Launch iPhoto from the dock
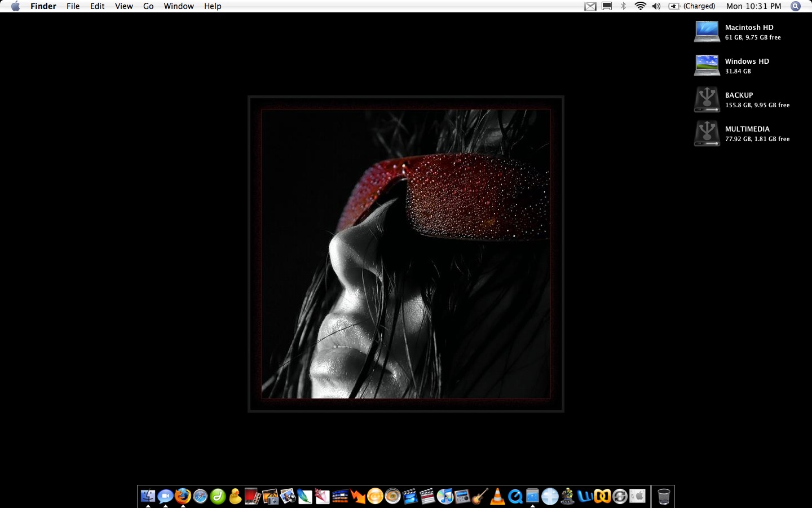The width and height of the screenshot is (812, 508). tap(270, 496)
